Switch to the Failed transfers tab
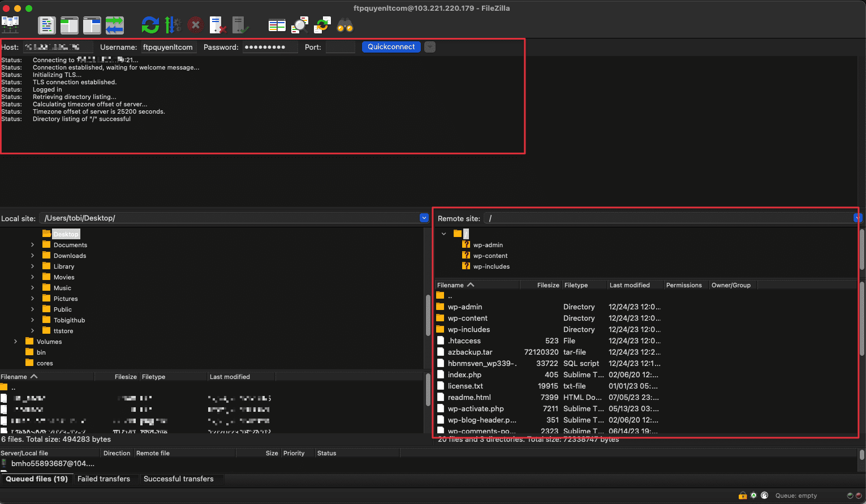Image resolution: width=866 pixels, height=504 pixels. click(104, 479)
